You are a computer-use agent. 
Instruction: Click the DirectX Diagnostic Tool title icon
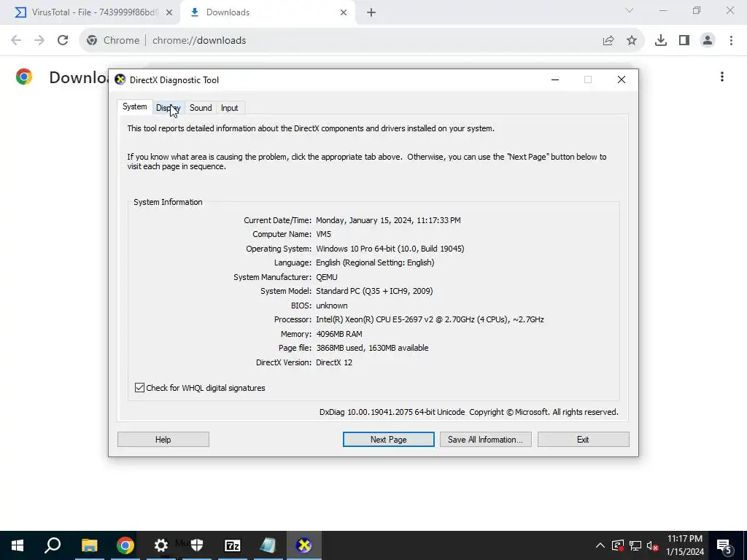tap(120, 79)
